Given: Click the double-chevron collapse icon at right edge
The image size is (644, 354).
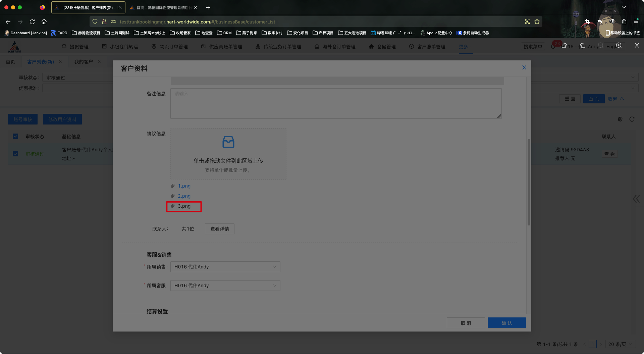Looking at the screenshot, I should click(636, 199).
